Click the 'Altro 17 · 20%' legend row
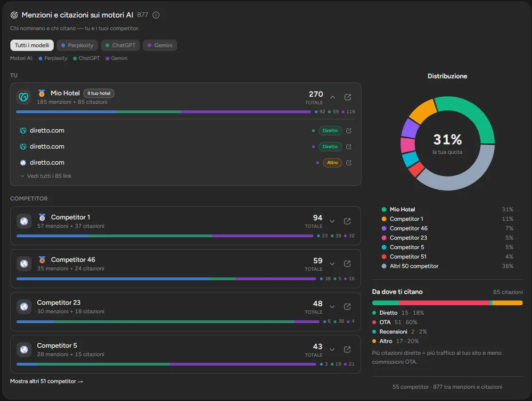The image size is (532, 401). coord(396,341)
